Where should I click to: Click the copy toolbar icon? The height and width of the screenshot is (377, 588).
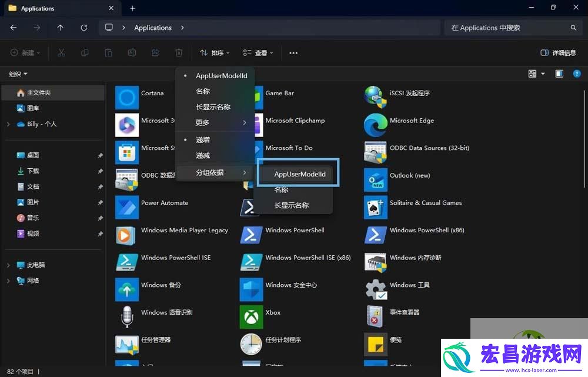(x=85, y=53)
